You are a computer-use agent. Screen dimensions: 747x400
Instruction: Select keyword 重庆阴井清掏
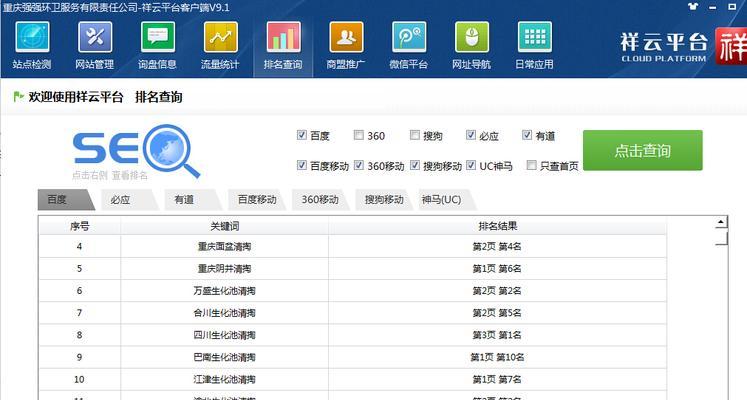(x=224, y=269)
